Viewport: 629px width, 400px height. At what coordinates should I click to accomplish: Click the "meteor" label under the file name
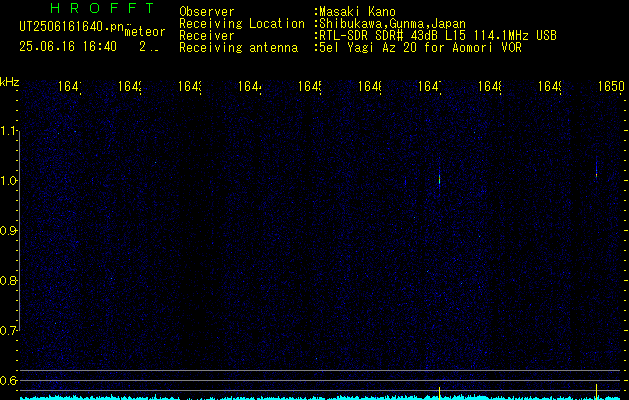pyautogui.click(x=145, y=31)
